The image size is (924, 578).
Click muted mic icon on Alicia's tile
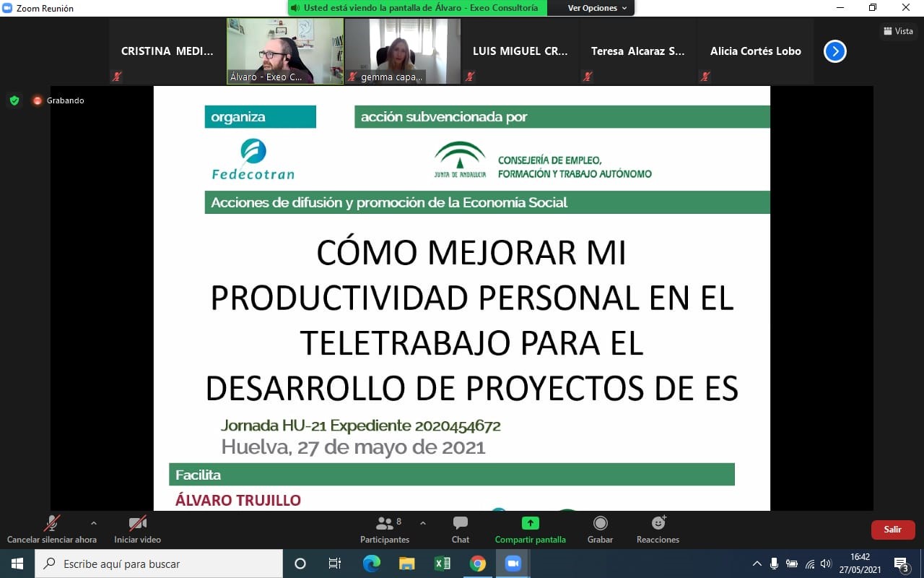705,77
